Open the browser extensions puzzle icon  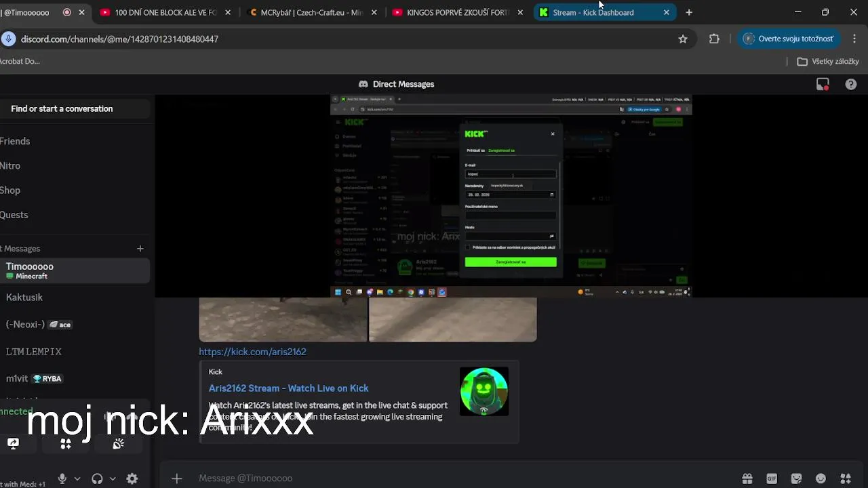tap(714, 39)
